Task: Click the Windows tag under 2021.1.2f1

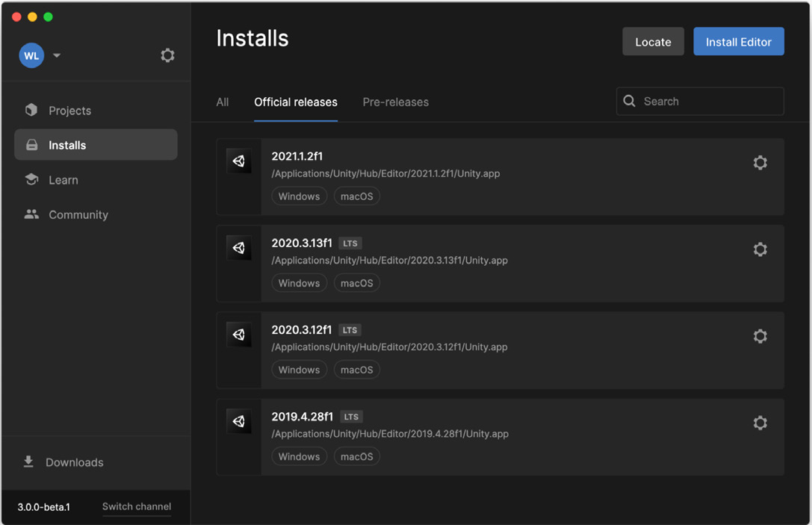Action: (x=300, y=196)
